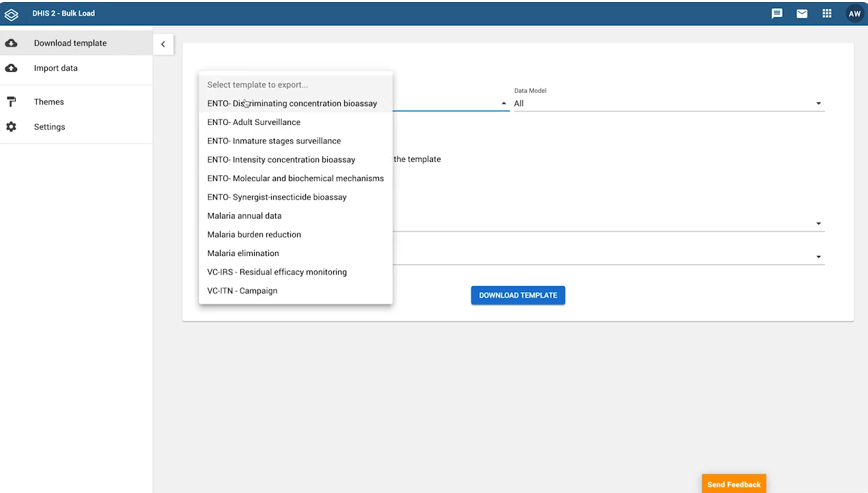The height and width of the screenshot is (493, 868).
Task: Click the DOWNLOAD TEMPLATE button
Action: click(518, 295)
